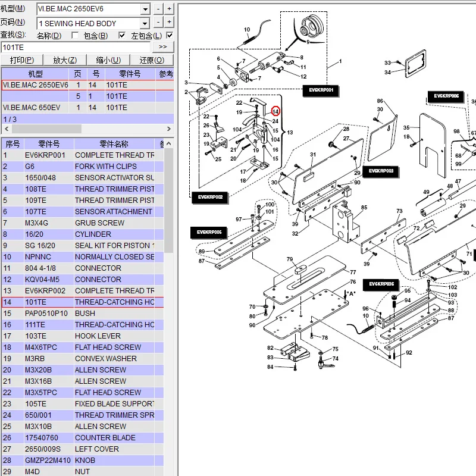Screen dimensions: 476x476
Task: Select the CYLINDER row
Action: [83, 234]
